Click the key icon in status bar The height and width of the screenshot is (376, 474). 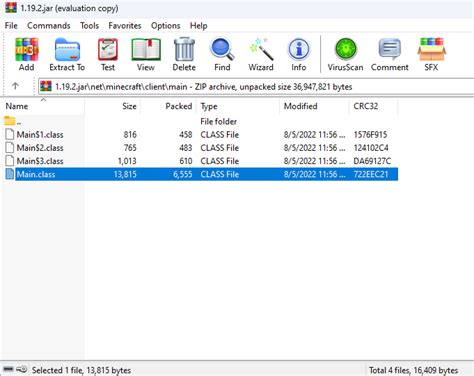pos(22,369)
